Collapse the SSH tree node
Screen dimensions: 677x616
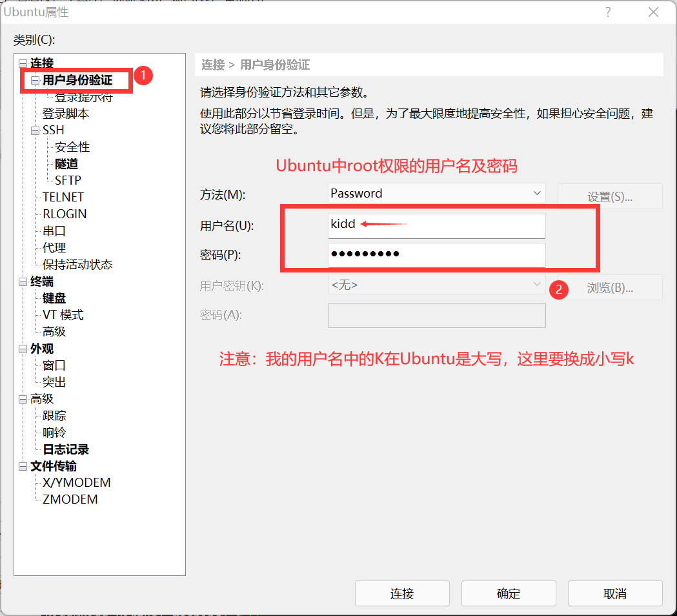coord(35,130)
